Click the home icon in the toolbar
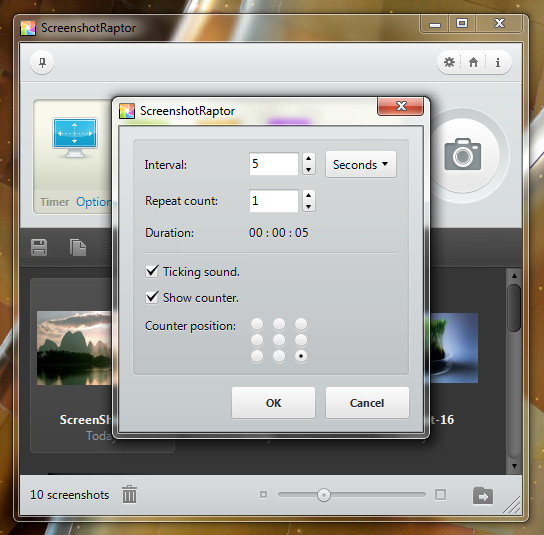 pyautogui.click(x=473, y=62)
